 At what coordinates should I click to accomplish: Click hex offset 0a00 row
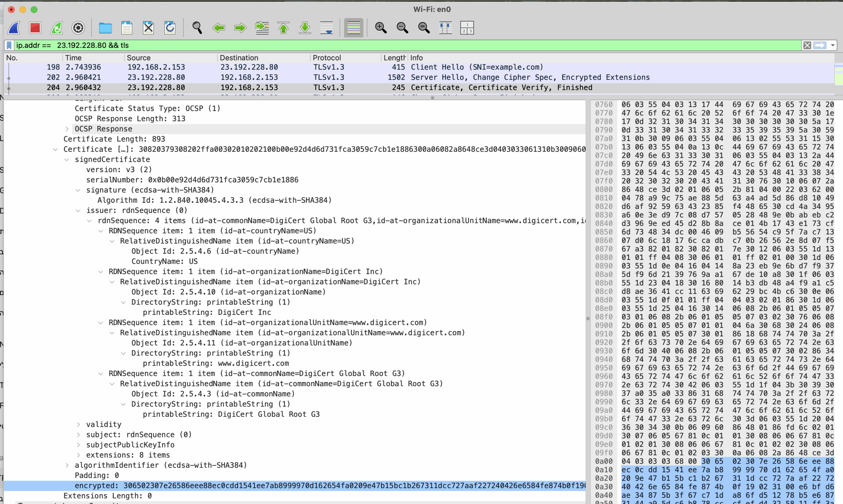604,461
